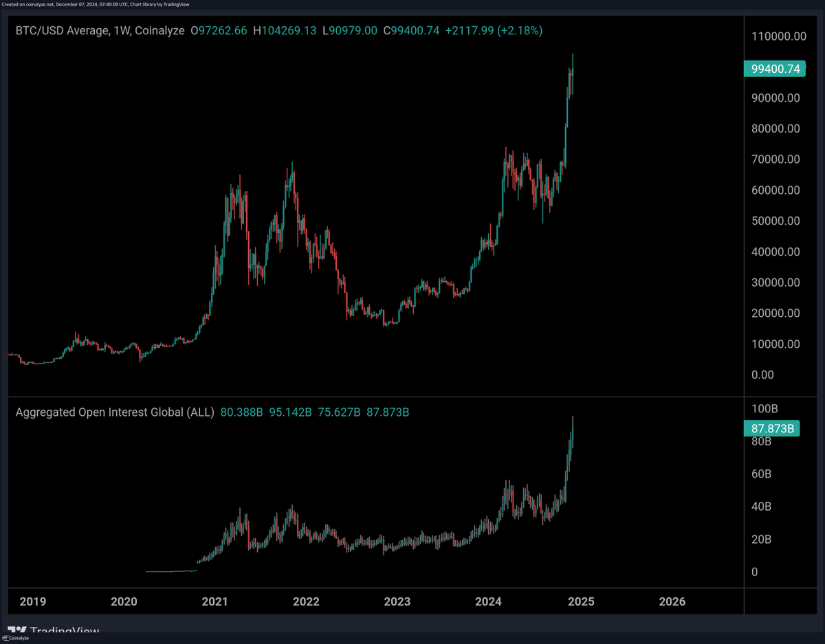Select the "BTC/USD Average, 1W, Coinalyze" chart title
Image resolution: width=825 pixels, height=644 pixels.
click(100, 31)
